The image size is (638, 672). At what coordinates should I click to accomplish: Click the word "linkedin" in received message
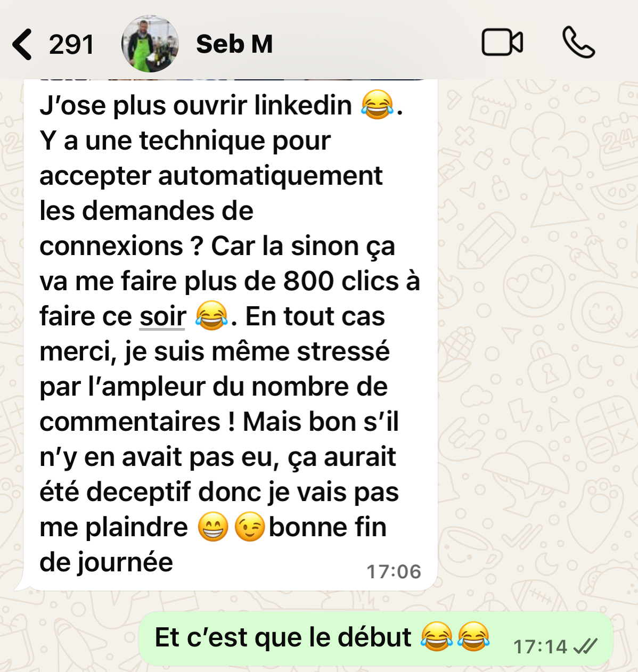[x=303, y=105]
